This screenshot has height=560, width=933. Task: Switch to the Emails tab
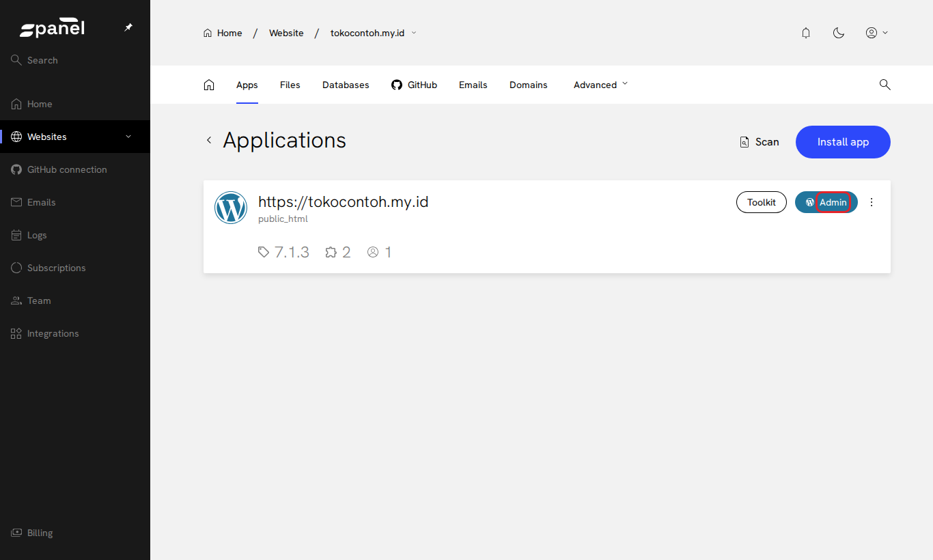(x=473, y=85)
